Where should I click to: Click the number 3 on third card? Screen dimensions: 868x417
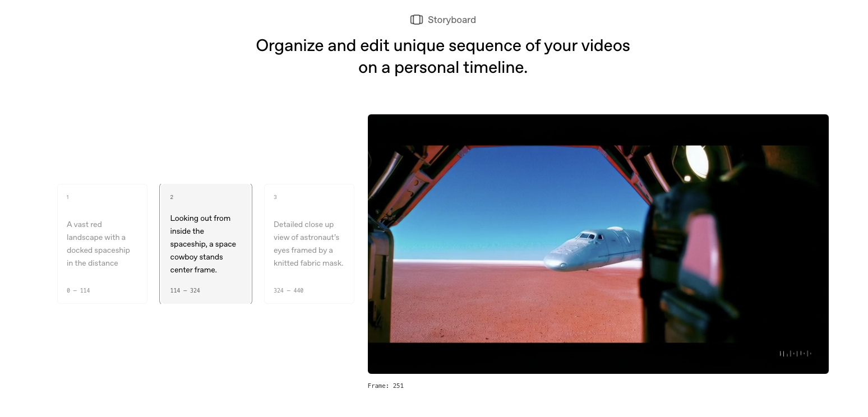(275, 197)
